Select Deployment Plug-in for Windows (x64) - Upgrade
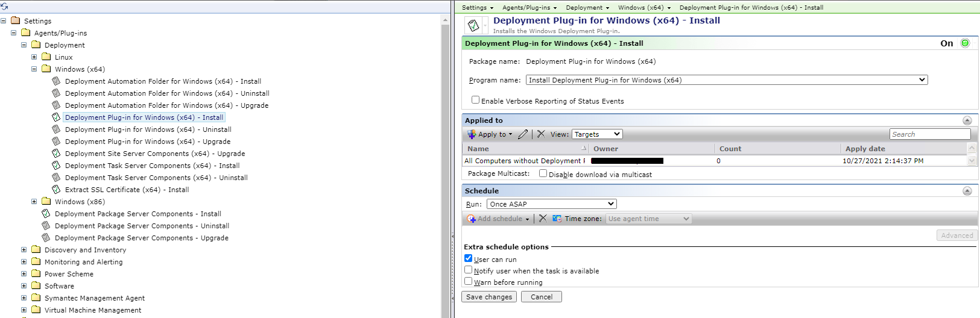The width and height of the screenshot is (980, 318). [x=148, y=142]
